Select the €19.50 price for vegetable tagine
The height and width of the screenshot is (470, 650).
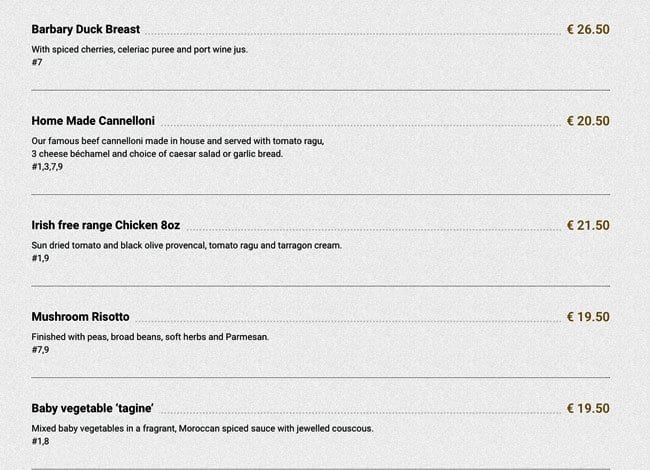[x=588, y=409]
